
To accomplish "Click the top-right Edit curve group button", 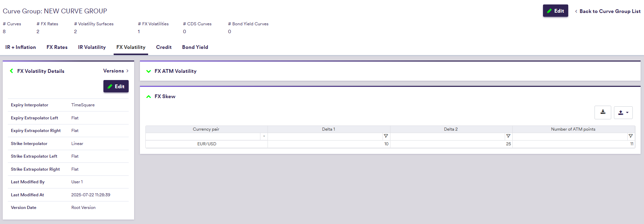I will pyautogui.click(x=555, y=11).
